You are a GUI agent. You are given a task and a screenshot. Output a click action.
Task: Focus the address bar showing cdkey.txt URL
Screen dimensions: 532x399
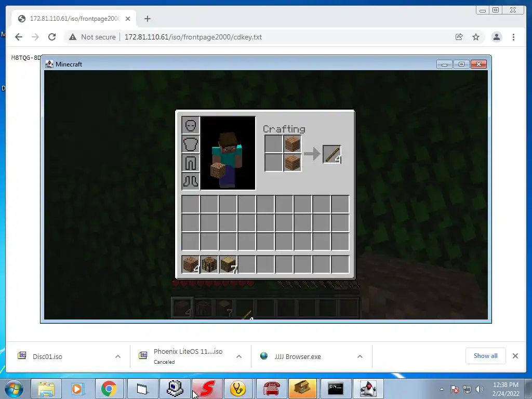(x=193, y=37)
